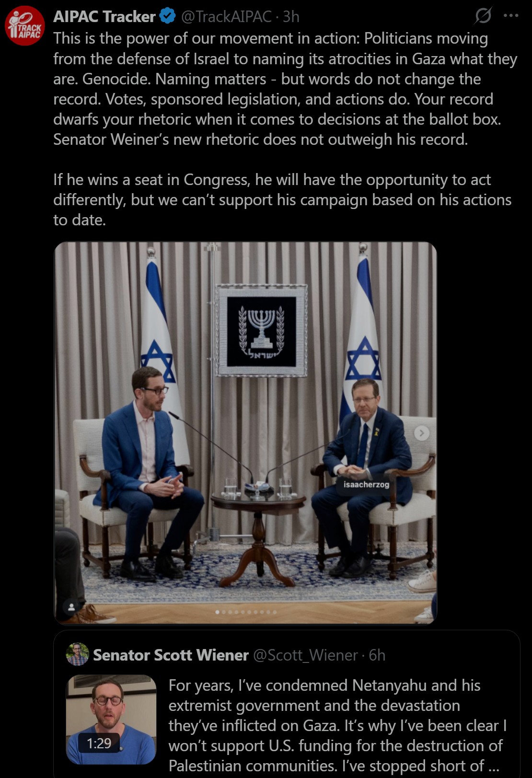Open the Israeli President meeting photo
The height and width of the screenshot is (778, 532).
245,433
